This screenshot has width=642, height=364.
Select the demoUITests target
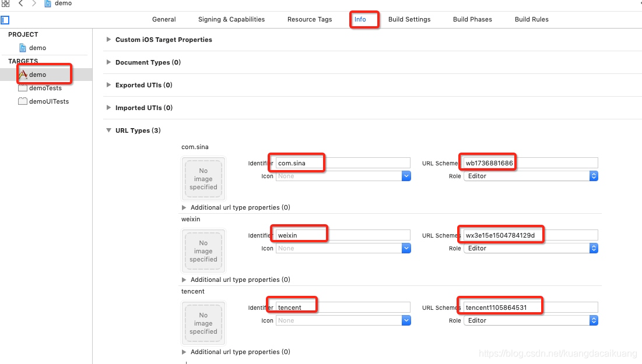(x=48, y=101)
